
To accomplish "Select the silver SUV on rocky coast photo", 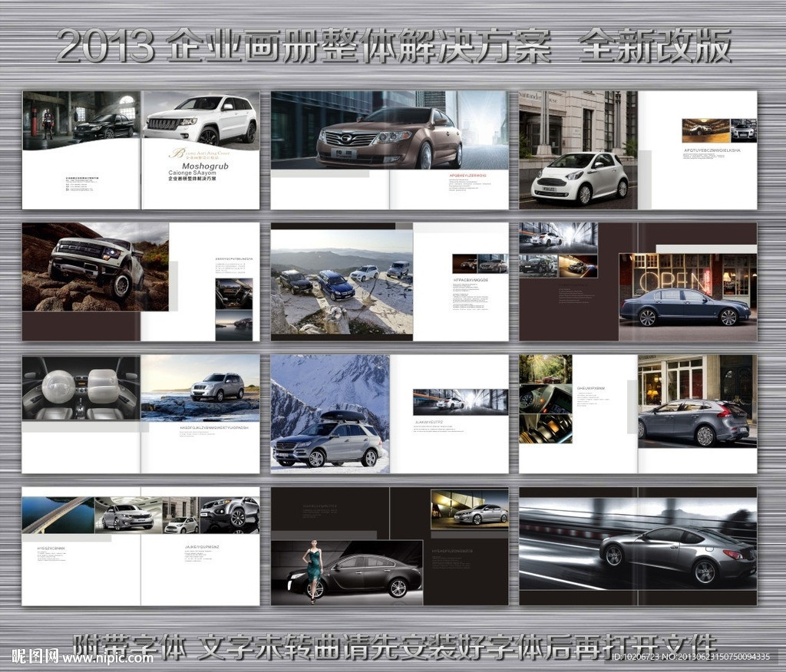I will [x=200, y=388].
